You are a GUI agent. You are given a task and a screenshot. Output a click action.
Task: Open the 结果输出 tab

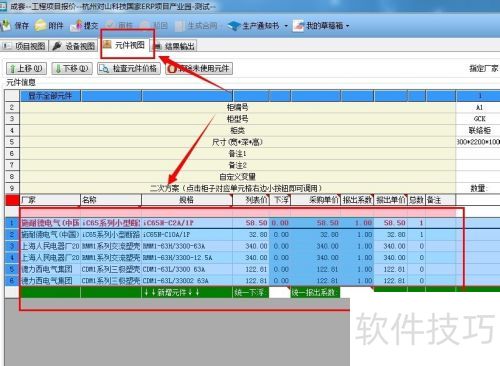click(175, 46)
